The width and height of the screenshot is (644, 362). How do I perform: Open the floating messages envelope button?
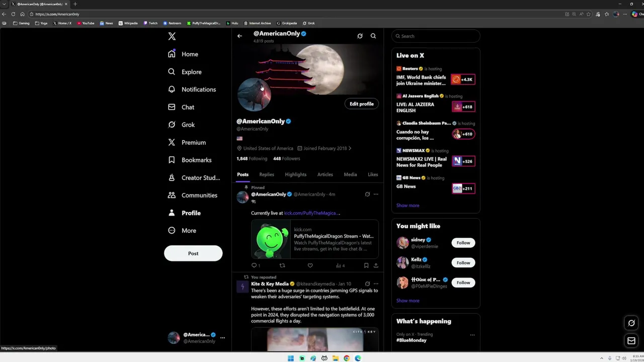tap(631, 341)
